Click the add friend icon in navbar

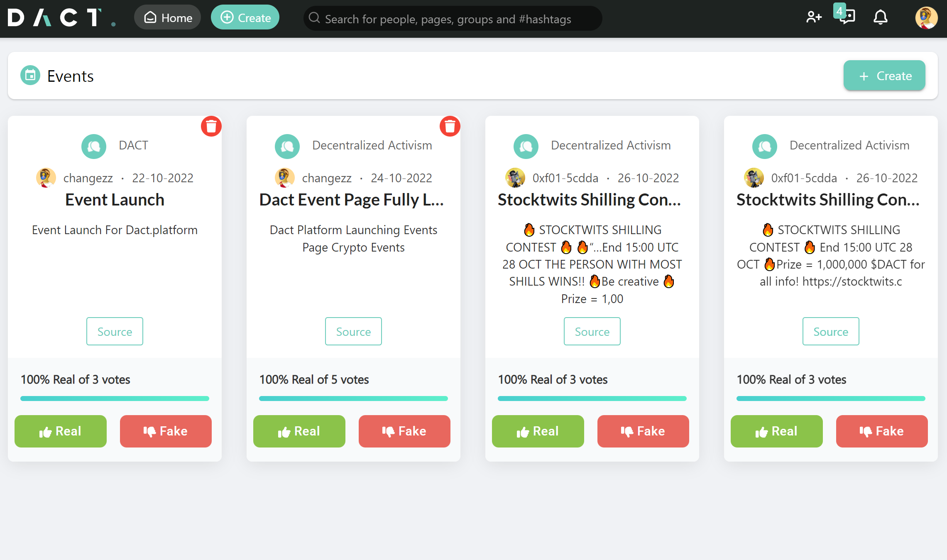(x=814, y=17)
